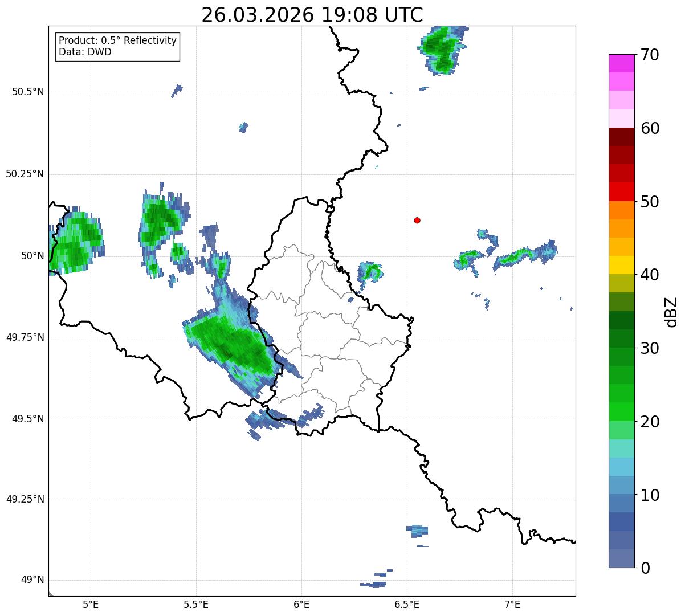
Task: Click the small echo at 5.7°E, 50.4°N
Action: 244,128
